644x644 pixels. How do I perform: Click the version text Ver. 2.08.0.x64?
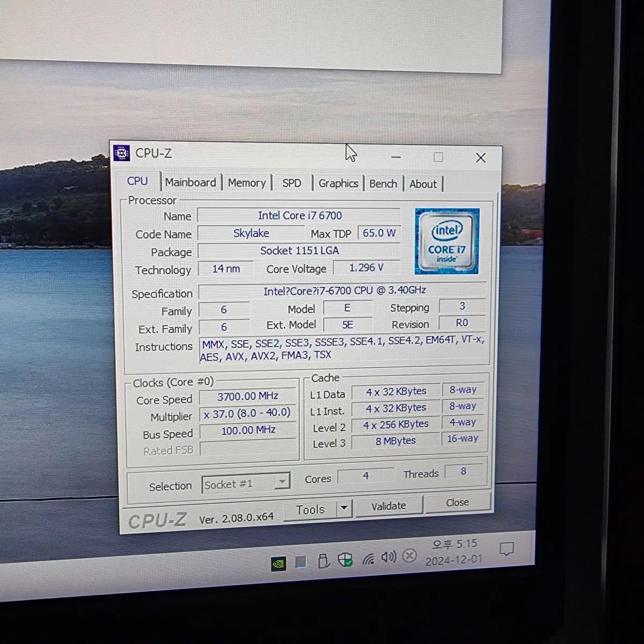point(236,518)
